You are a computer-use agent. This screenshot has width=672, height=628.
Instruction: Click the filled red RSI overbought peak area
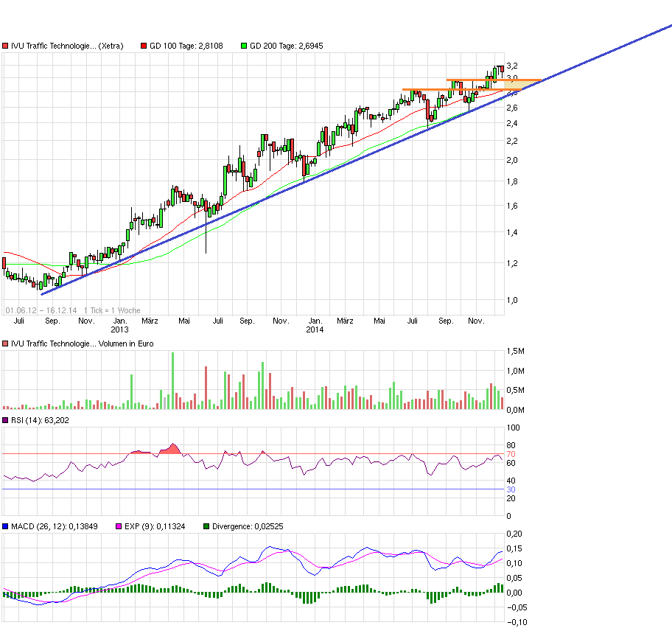[x=172, y=449]
